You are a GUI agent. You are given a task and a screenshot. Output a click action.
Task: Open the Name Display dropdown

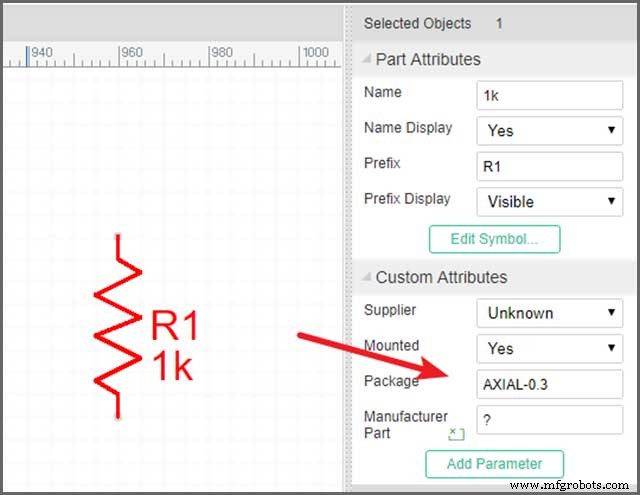click(x=549, y=131)
